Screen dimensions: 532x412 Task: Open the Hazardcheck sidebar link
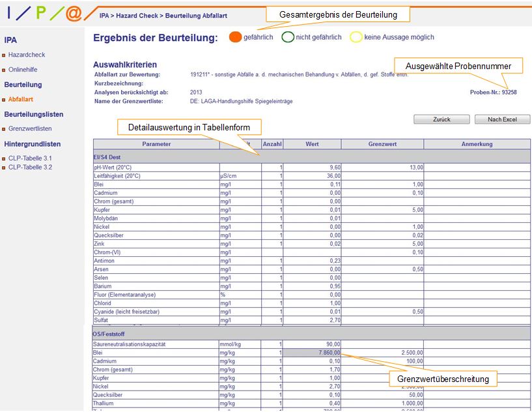coord(27,55)
